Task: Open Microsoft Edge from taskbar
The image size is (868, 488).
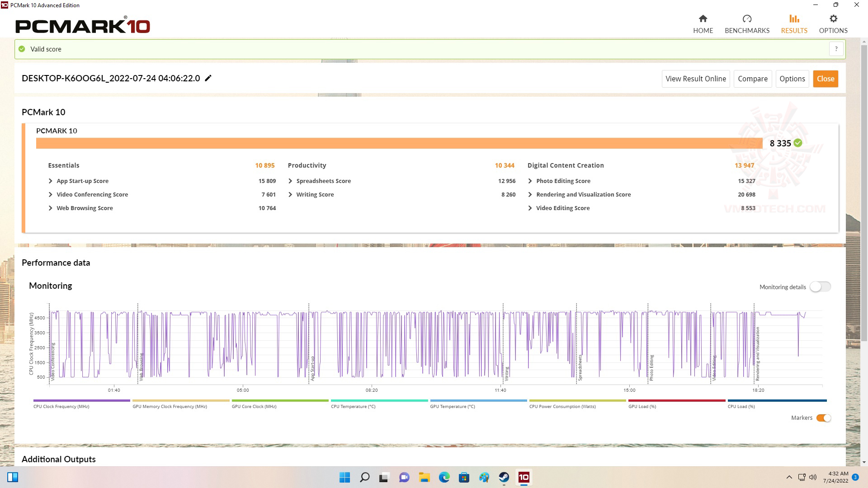Action: [x=444, y=477]
